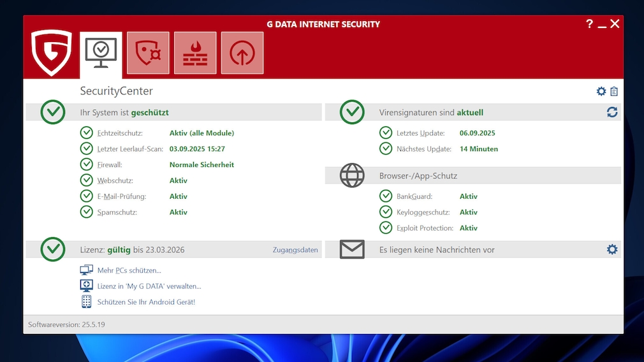The image size is (644, 362).
Task: Open 'Mehr PCs schützen...' link
Action: tap(129, 270)
